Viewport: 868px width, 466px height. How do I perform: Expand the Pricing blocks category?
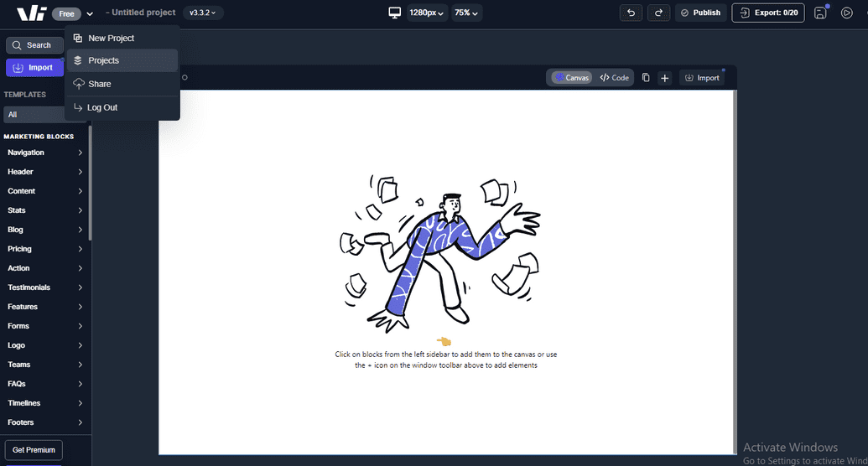tap(45, 249)
